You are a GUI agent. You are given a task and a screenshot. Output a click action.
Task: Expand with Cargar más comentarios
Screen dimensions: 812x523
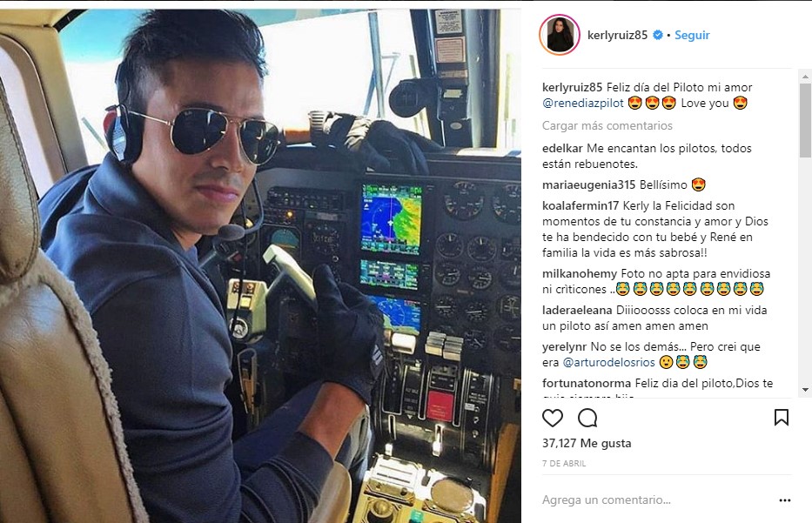[x=607, y=126]
